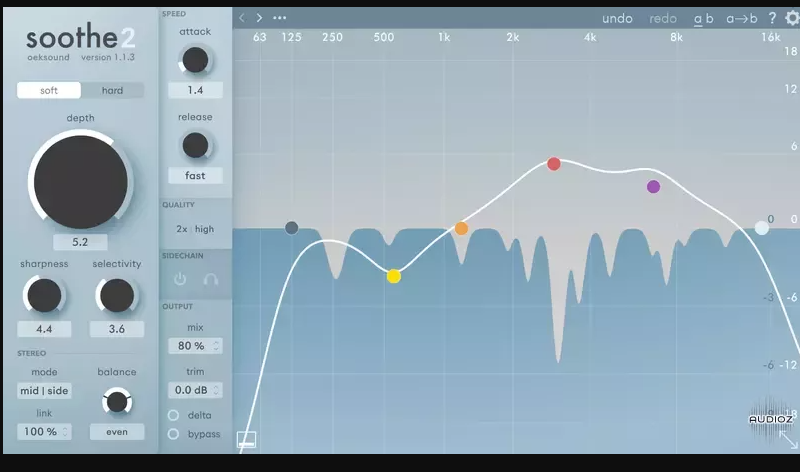800x472 pixels.
Task: Click the release value fast field
Action: click(195, 176)
